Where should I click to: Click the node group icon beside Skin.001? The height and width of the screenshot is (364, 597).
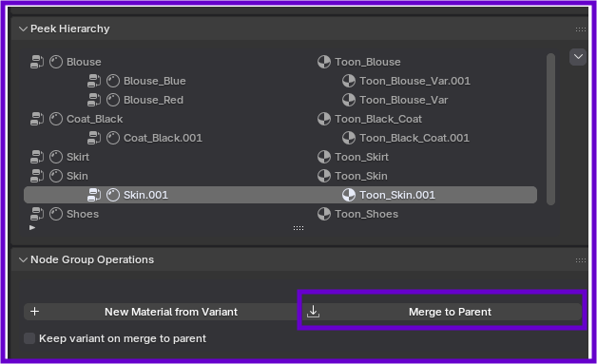(94, 195)
